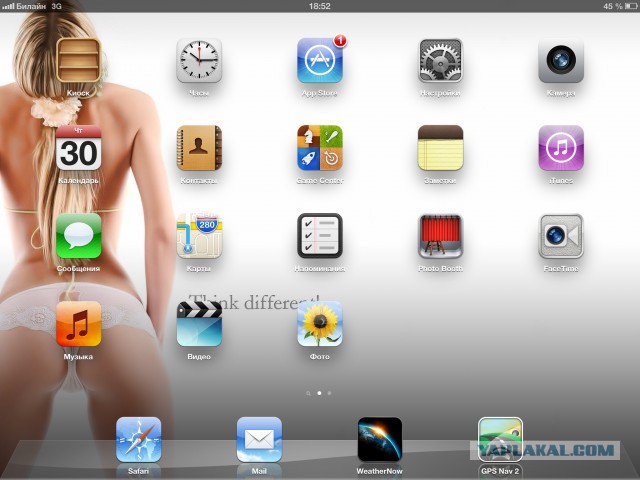Open the Calendar (Календарь) app
This screenshot has height=480, width=640.
tap(78, 148)
